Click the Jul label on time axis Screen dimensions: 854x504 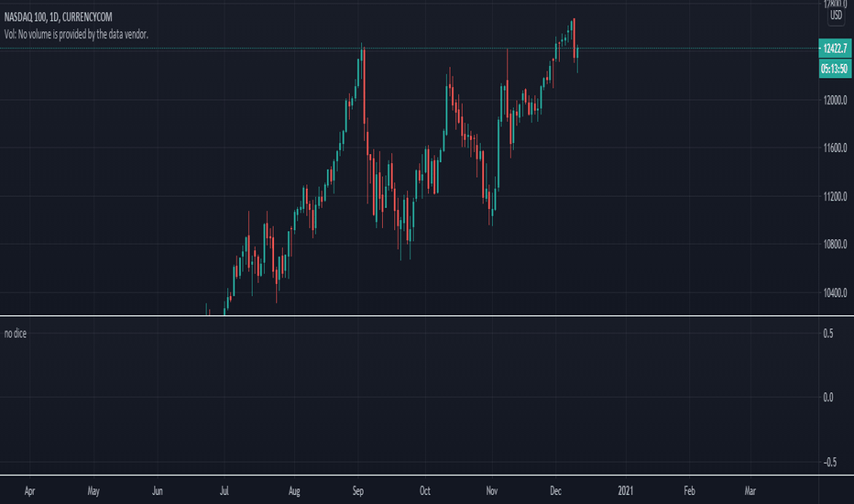click(x=224, y=491)
